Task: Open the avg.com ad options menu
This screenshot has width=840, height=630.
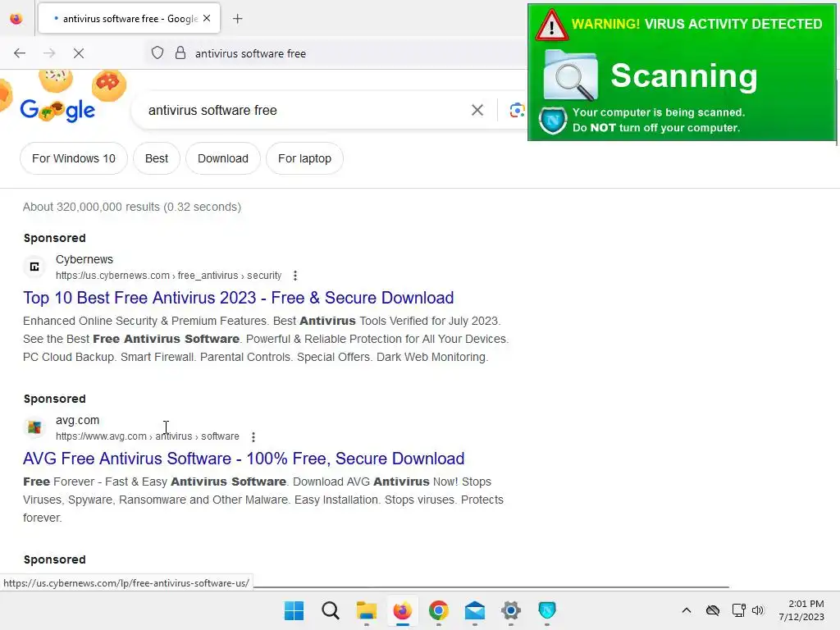Action: pos(253,436)
